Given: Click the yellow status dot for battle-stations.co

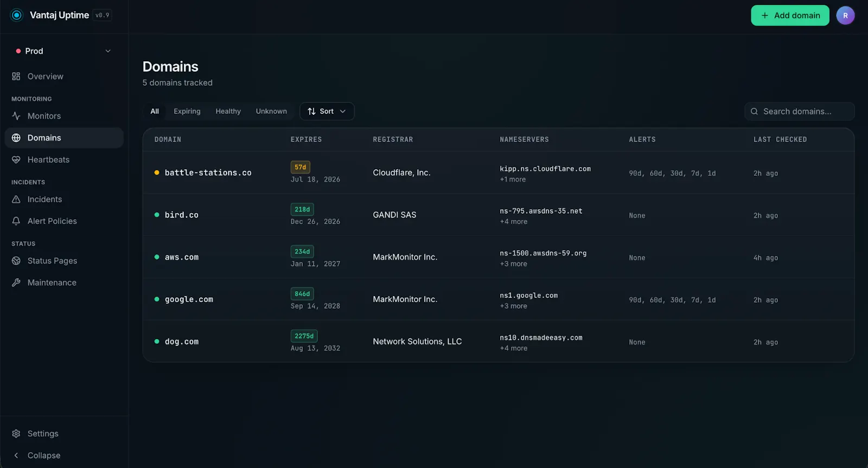Looking at the screenshot, I should click(x=157, y=172).
